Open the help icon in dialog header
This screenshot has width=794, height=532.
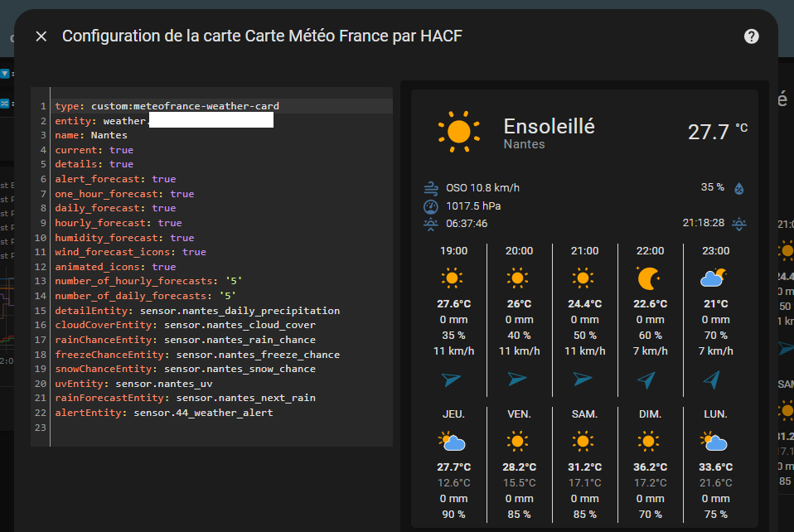[752, 36]
